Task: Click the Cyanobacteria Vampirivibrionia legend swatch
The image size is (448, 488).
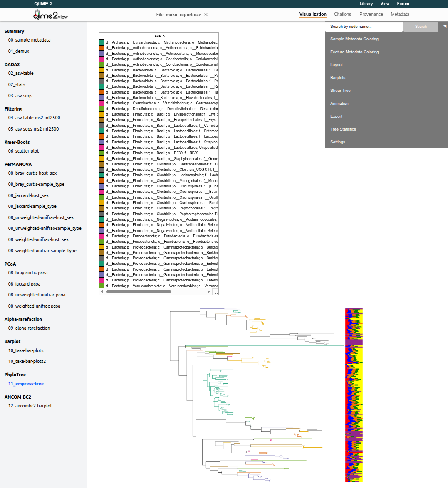Action: click(101, 104)
